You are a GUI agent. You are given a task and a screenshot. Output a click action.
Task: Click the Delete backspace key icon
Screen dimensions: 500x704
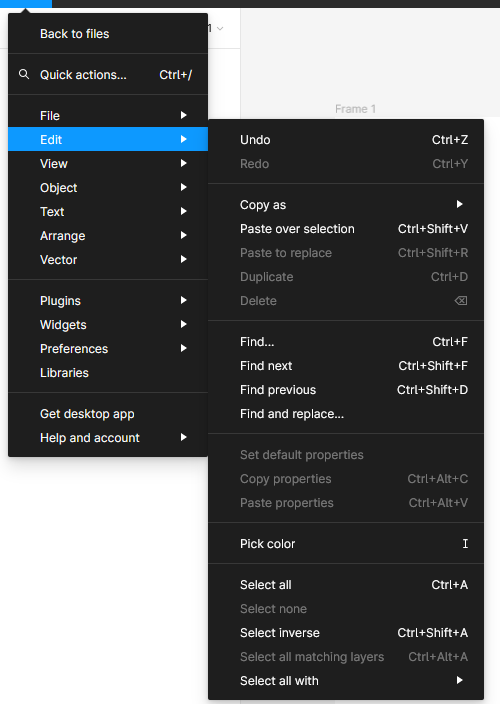tap(461, 300)
